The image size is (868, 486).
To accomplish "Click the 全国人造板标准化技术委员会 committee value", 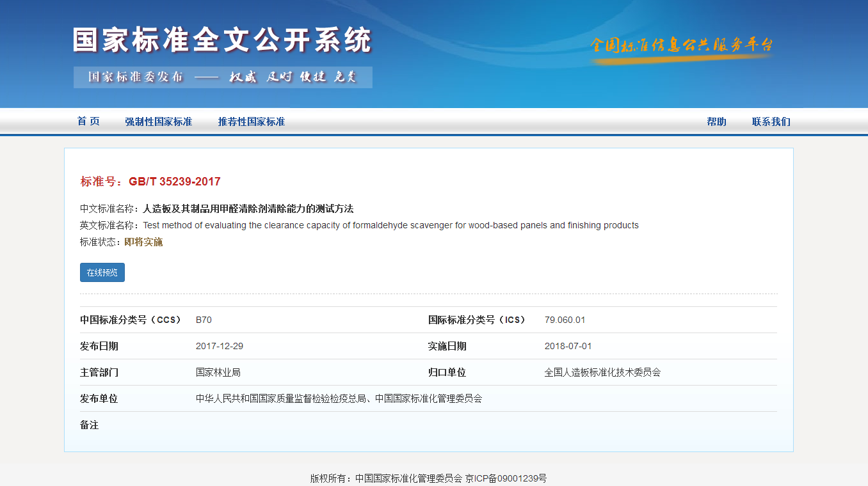I will 602,372.
